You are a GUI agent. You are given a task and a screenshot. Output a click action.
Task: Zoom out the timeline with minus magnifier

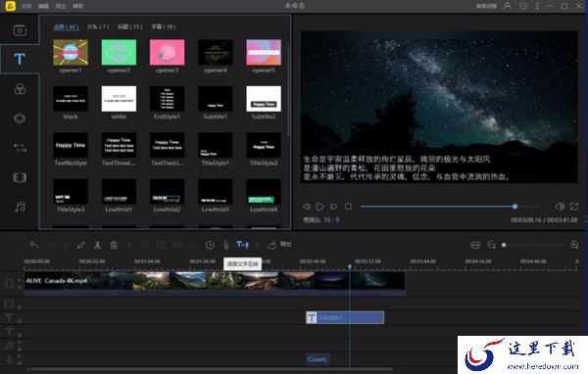click(x=492, y=245)
